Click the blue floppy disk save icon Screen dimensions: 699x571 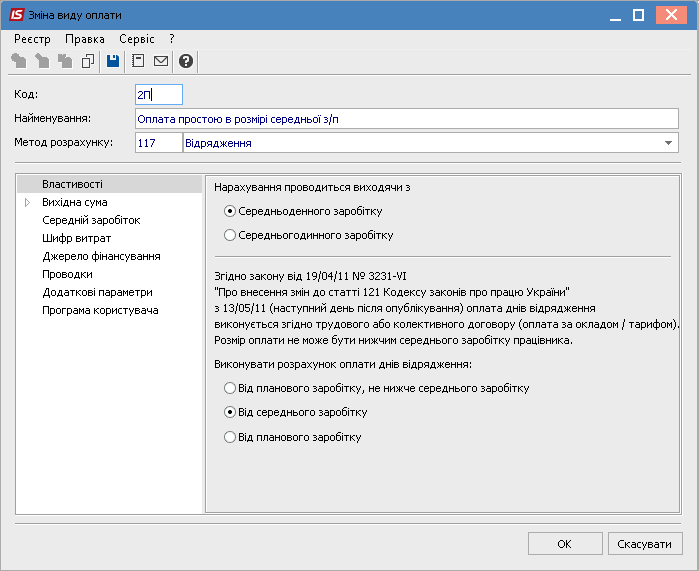click(113, 61)
